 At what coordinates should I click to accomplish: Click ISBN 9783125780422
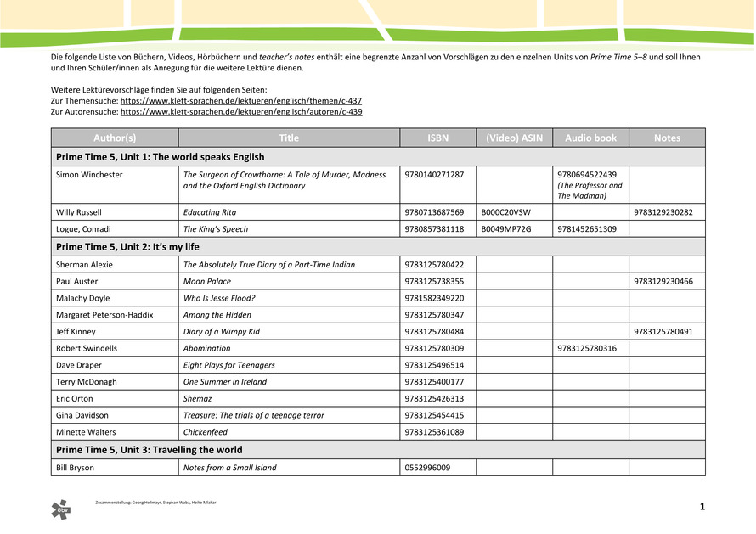(434, 265)
